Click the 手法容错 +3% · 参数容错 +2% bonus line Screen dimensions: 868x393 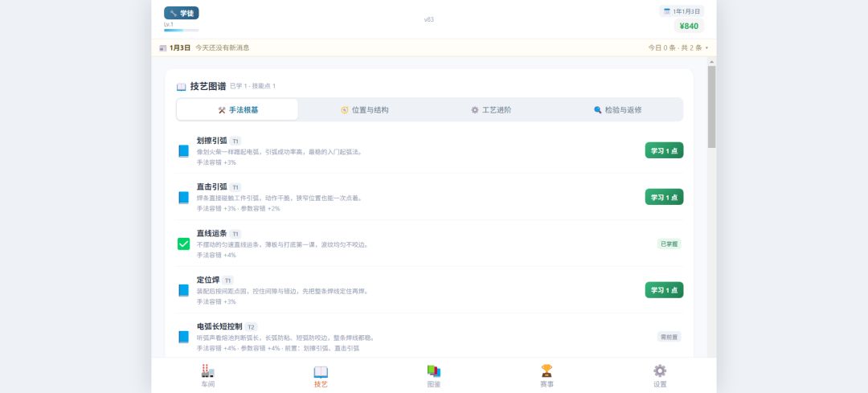point(238,209)
